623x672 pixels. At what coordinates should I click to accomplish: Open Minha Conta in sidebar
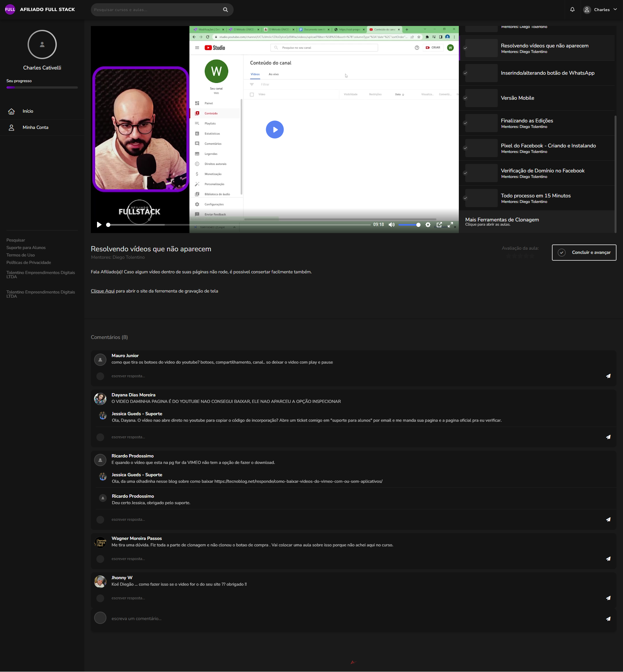(x=35, y=128)
